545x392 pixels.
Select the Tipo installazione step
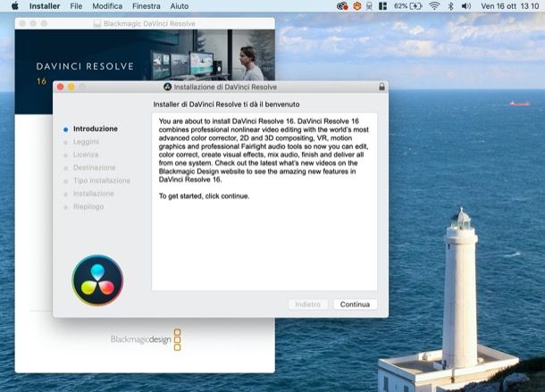tap(102, 180)
